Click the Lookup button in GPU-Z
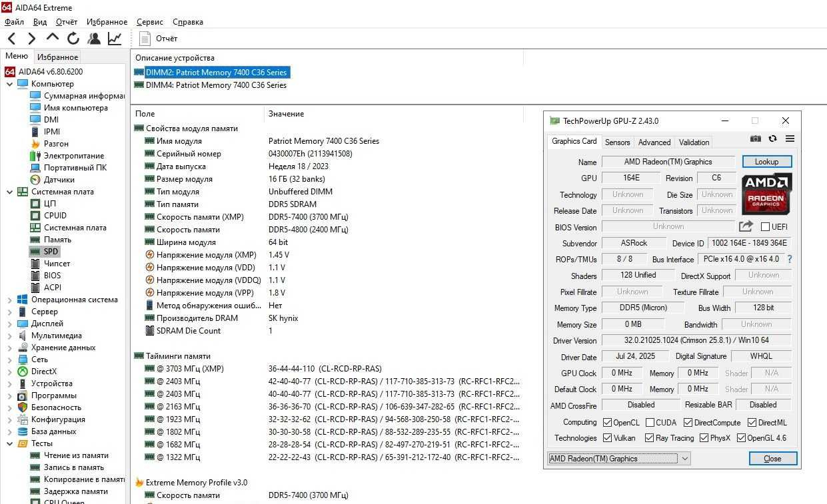827x504 pixels. pos(766,161)
